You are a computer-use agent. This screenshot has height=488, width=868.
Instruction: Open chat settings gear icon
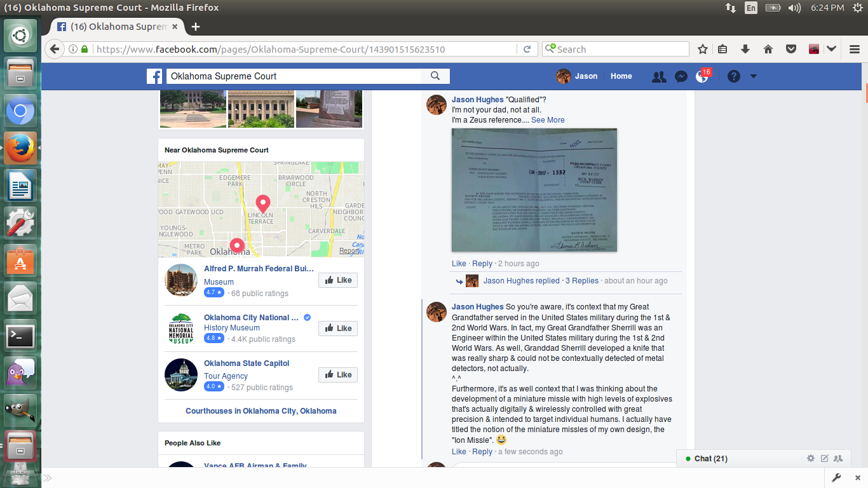coord(811,458)
